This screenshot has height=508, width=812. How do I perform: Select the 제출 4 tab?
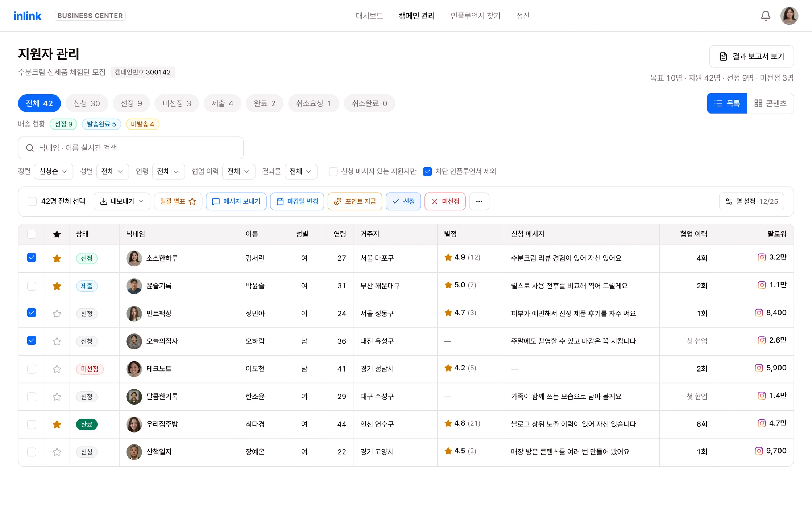pos(222,103)
